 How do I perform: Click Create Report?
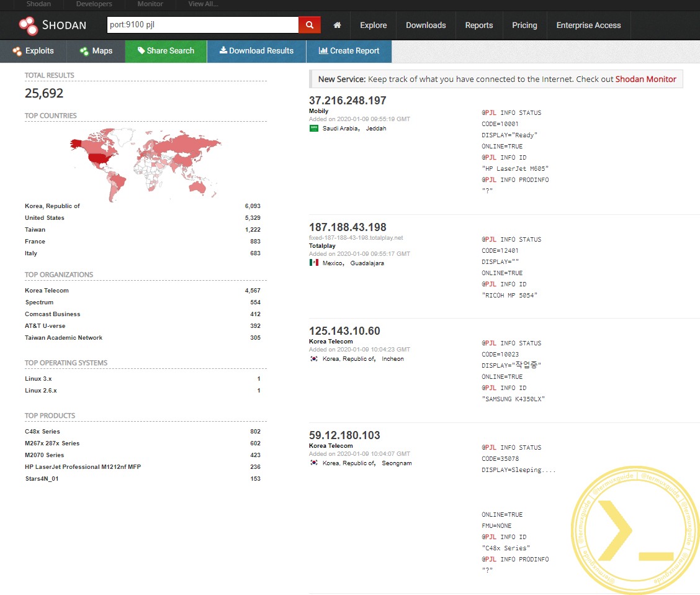click(x=349, y=51)
